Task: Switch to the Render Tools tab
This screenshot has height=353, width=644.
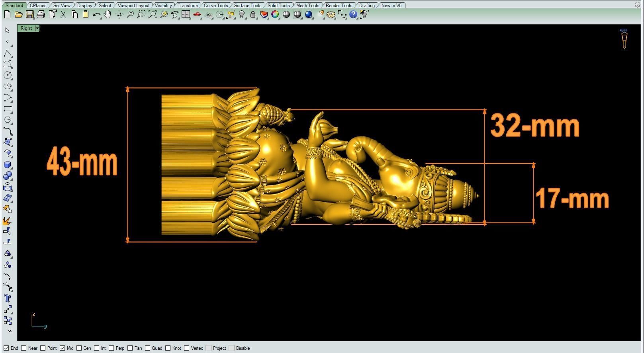Action: pos(339,6)
